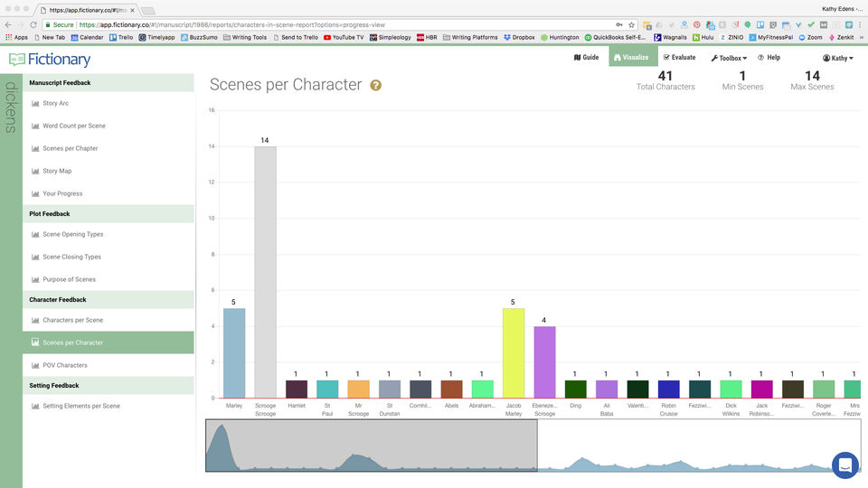Image resolution: width=868 pixels, height=488 pixels.
Task: Open the chat support bubble
Action: [845, 465]
